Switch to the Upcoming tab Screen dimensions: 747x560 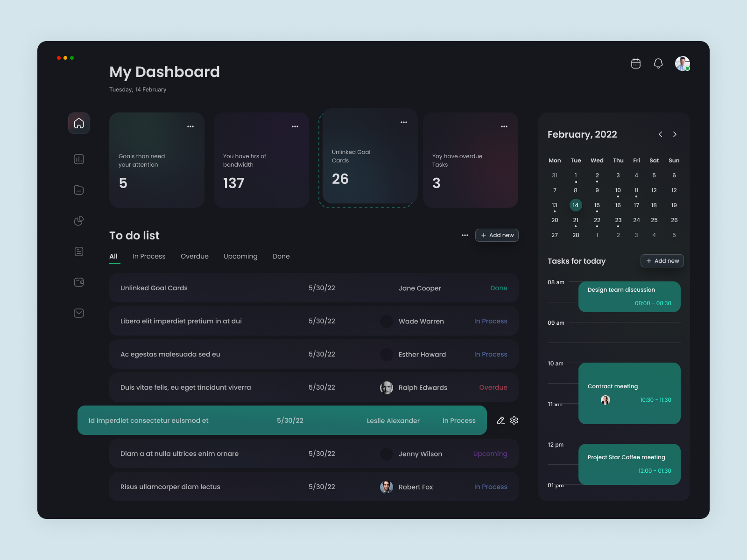click(240, 256)
